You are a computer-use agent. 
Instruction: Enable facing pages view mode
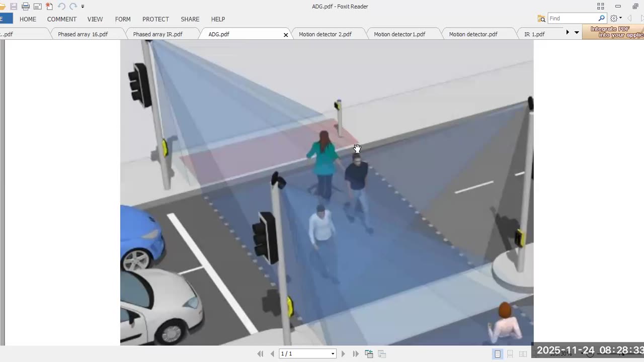pos(523,354)
